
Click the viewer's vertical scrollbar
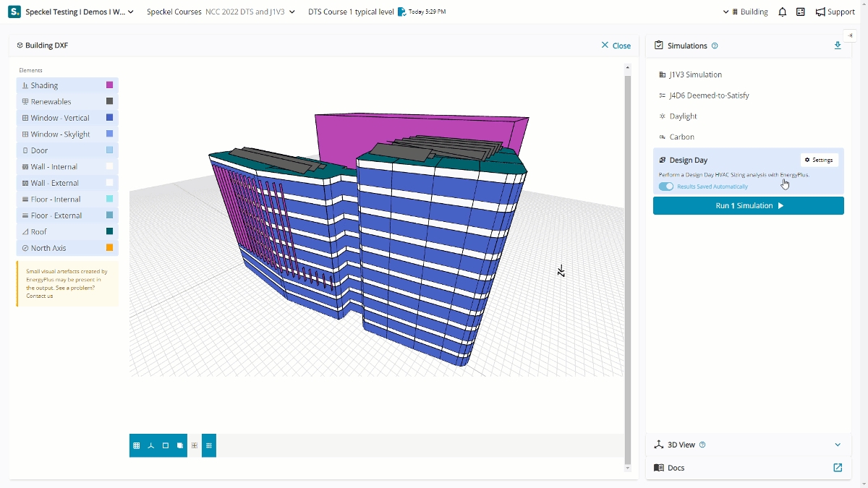(627, 267)
